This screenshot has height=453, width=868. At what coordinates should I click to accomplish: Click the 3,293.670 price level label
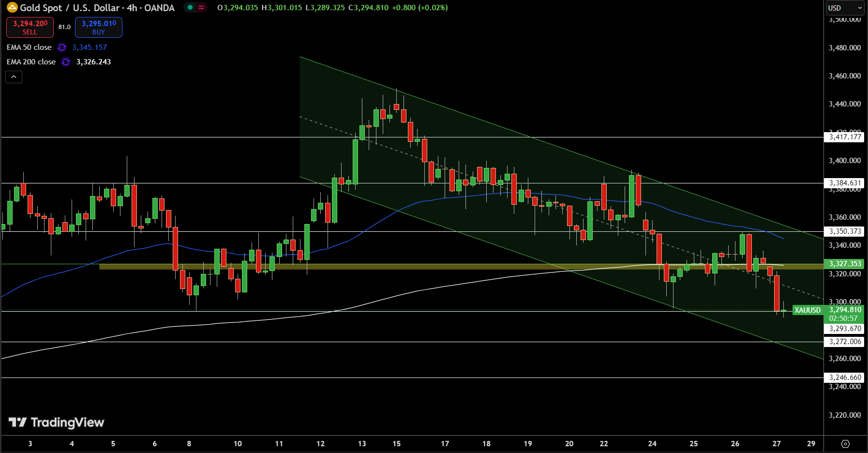click(844, 329)
